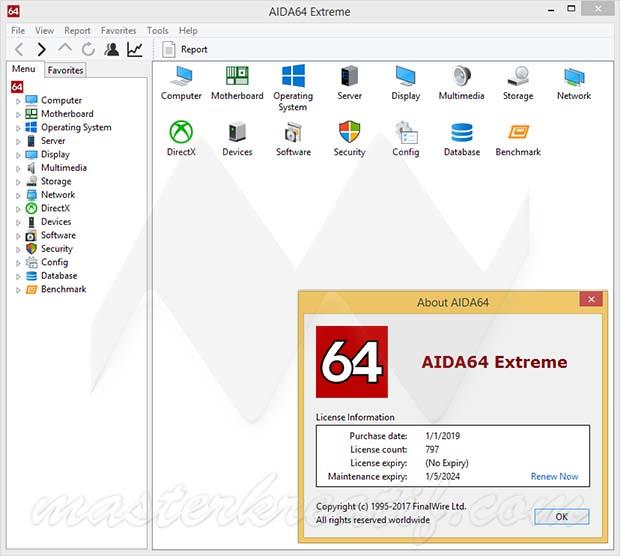Viewport: 620px width, 556px height.
Task: Expand the Motherboard tree node
Action: pyautogui.click(x=18, y=115)
